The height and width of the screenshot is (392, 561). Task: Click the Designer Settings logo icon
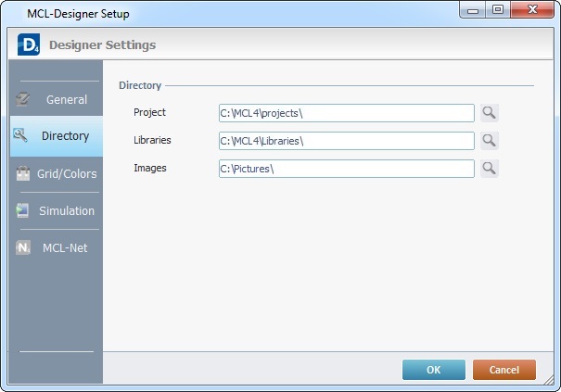coord(28,44)
